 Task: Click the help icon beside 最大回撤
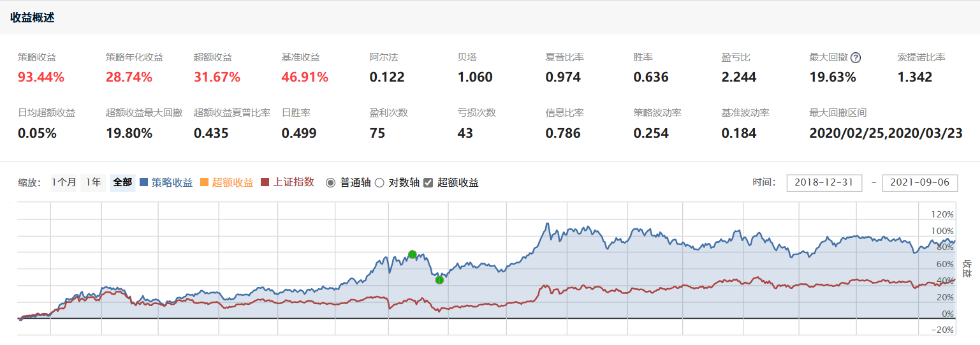[x=856, y=58]
